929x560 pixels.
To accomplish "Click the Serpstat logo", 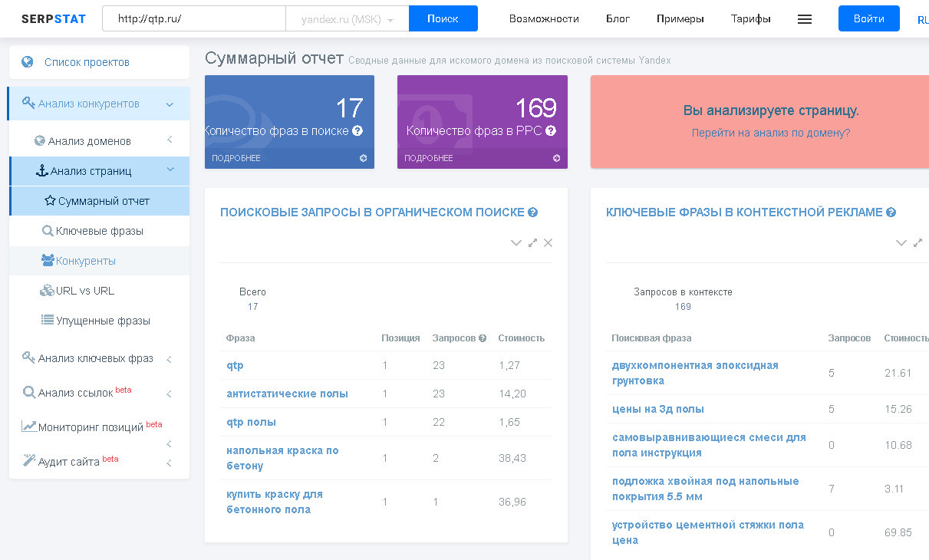I will coord(54,18).
